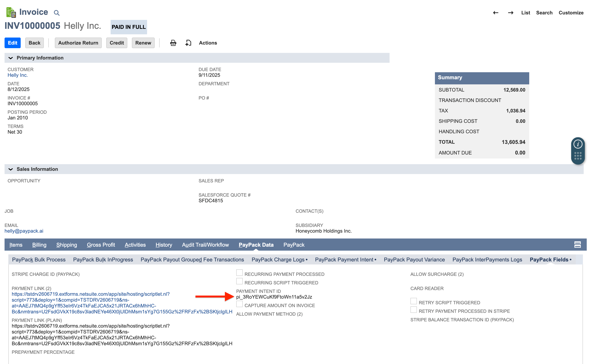Open the Customize menu
The image size is (589, 364).
click(571, 13)
